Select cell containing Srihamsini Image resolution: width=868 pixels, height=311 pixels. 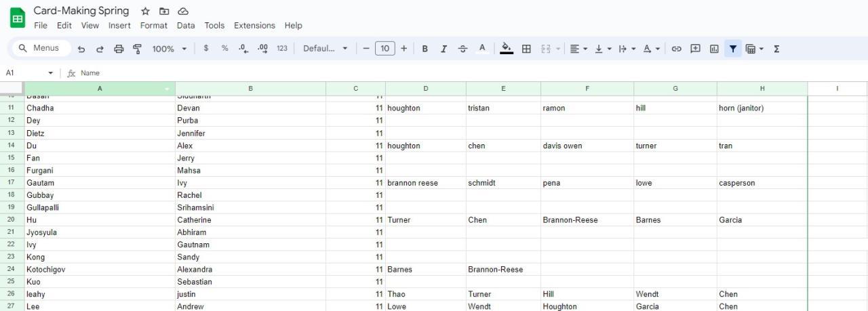pos(250,207)
